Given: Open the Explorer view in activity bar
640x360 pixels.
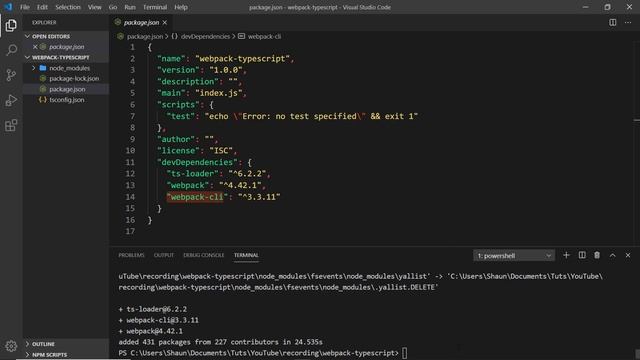Looking at the screenshot, I should tap(11, 25).
